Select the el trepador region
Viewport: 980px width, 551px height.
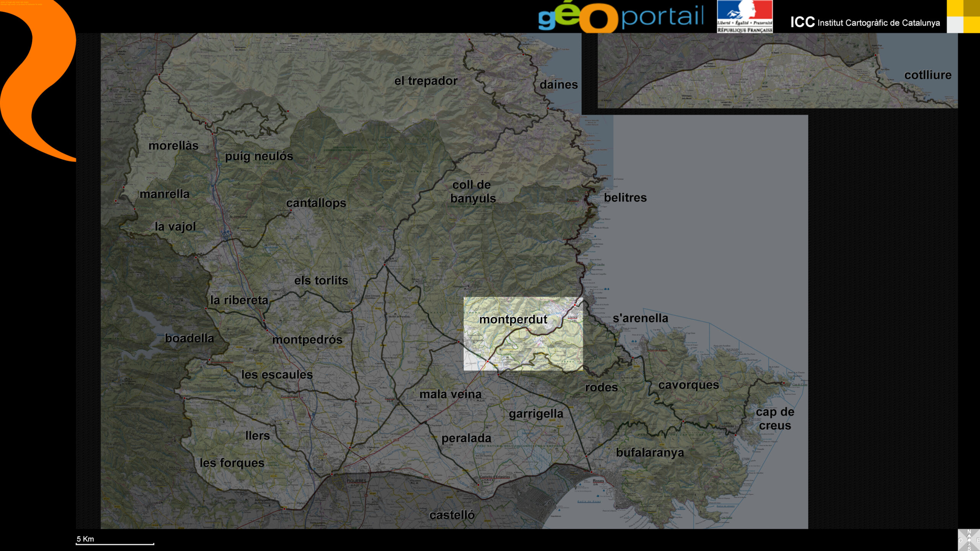[x=426, y=81]
